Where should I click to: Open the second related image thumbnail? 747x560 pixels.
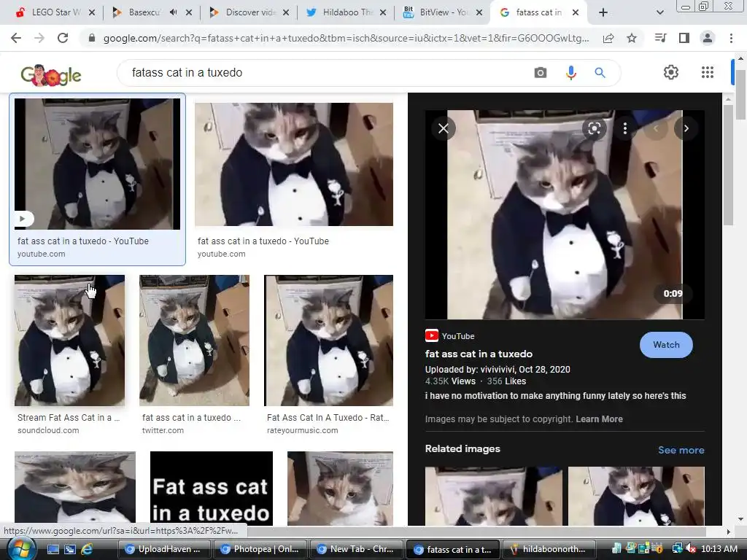(636, 496)
